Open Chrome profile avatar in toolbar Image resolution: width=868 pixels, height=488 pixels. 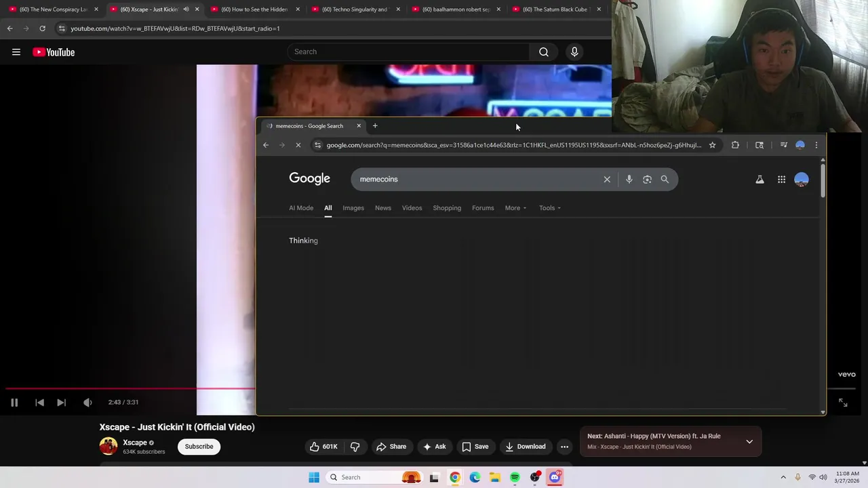(800, 145)
